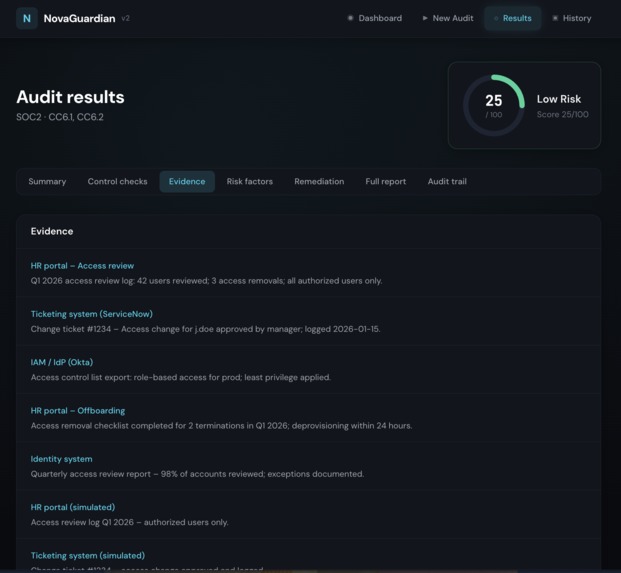Open the Remediation tab
Screen dimensions: 621x573
pos(319,181)
